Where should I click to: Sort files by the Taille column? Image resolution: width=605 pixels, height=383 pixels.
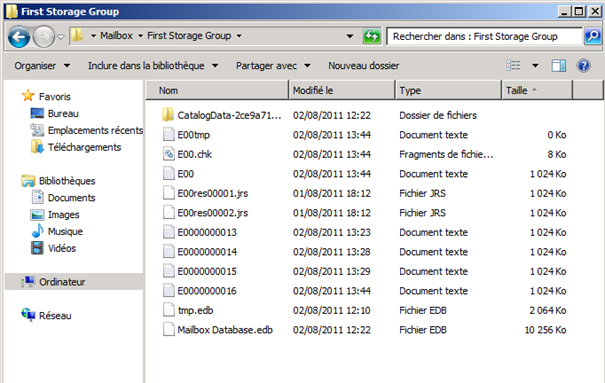(537, 90)
